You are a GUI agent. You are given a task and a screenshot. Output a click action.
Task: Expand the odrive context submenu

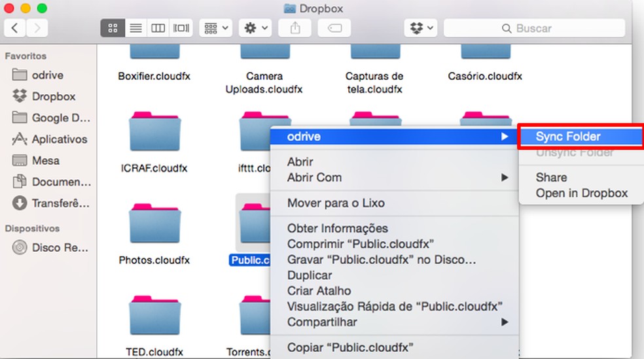coord(394,137)
